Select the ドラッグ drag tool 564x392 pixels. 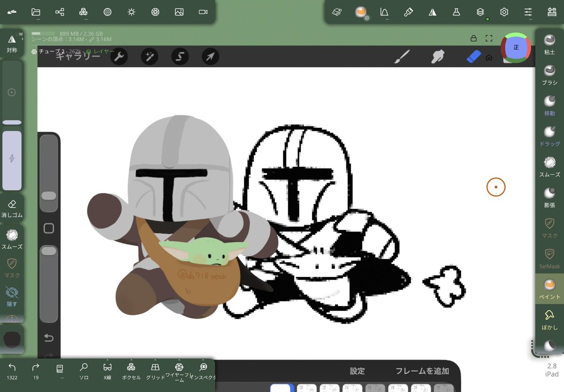point(549,135)
